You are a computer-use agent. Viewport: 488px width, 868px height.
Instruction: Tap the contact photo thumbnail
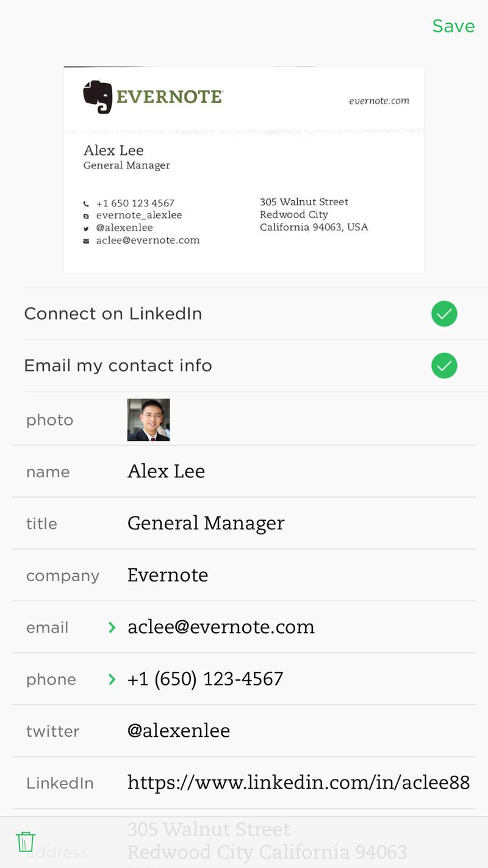pos(148,420)
